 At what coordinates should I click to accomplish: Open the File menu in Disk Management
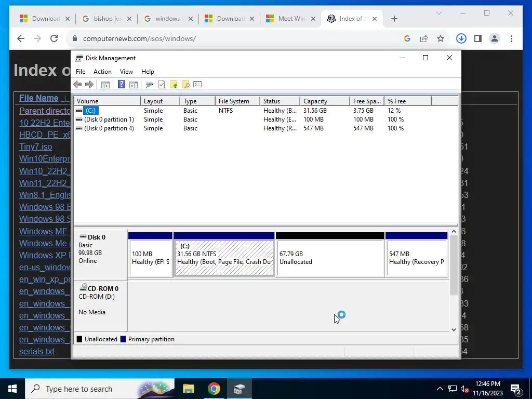81,72
